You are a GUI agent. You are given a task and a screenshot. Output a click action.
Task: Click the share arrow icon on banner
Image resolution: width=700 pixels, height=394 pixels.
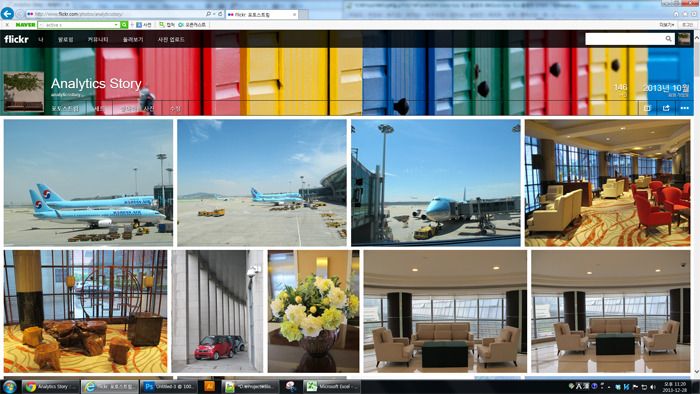(x=666, y=108)
